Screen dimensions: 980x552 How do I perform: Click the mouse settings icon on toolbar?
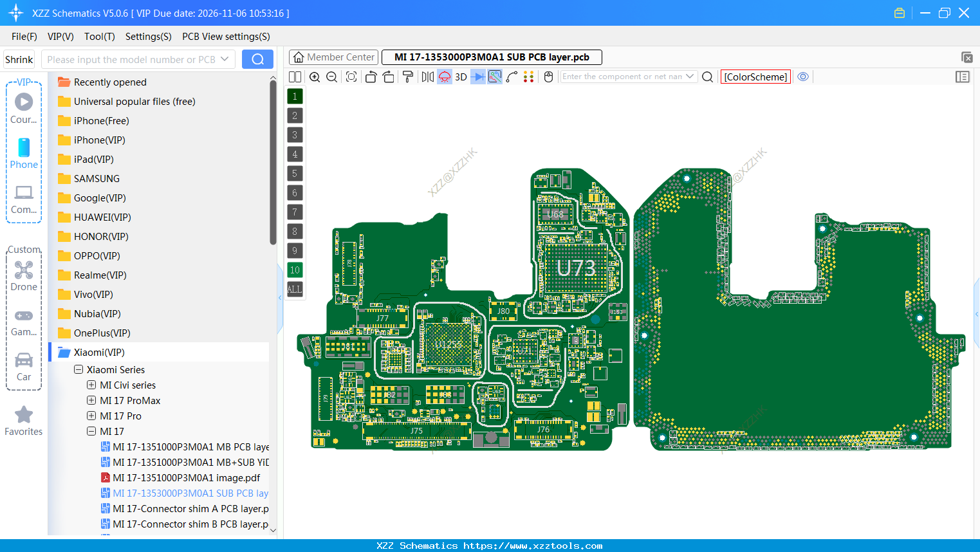(x=548, y=77)
